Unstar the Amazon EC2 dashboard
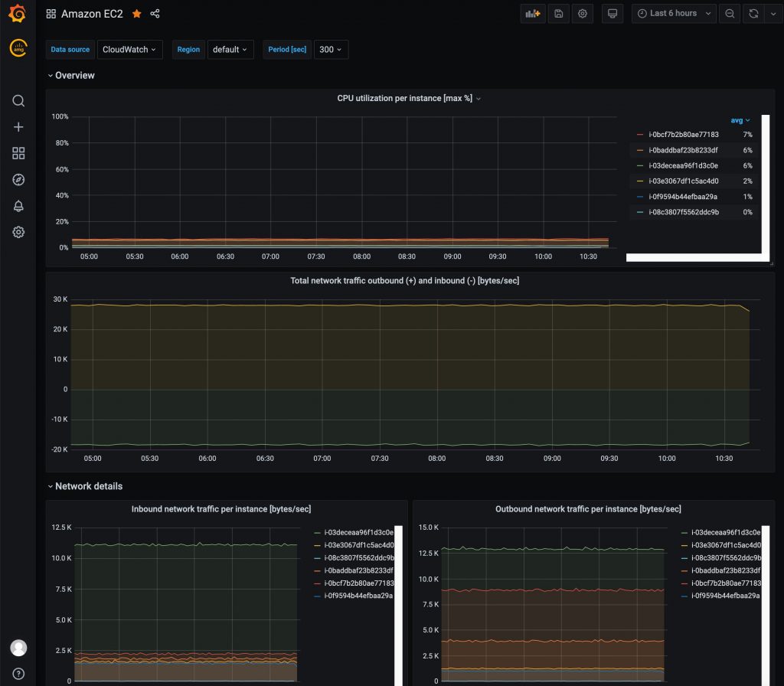This screenshot has height=686, width=784. click(x=136, y=14)
